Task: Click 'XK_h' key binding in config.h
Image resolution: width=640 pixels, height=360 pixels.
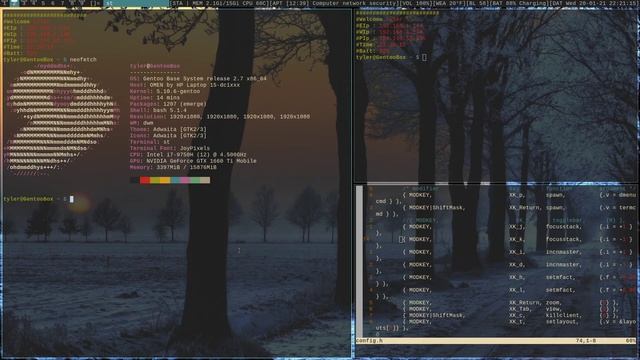Action: (x=517, y=277)
